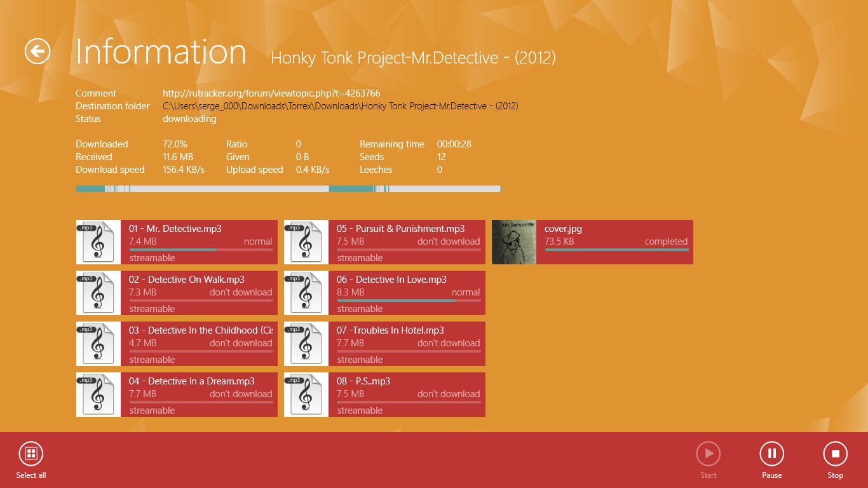Click mp3 icon of 06 - Detective In Love
This screenshot has width=868, height=488.
pyautogui.click(x=306, y=293)
